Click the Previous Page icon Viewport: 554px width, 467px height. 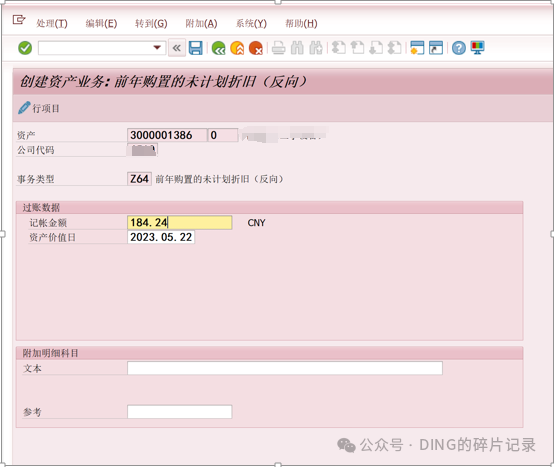coord(357,48)
